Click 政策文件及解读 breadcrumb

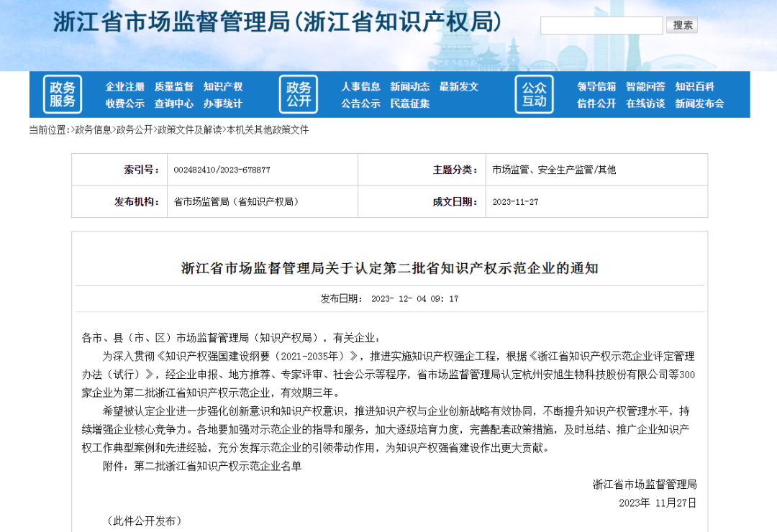[x=190, y=130]
